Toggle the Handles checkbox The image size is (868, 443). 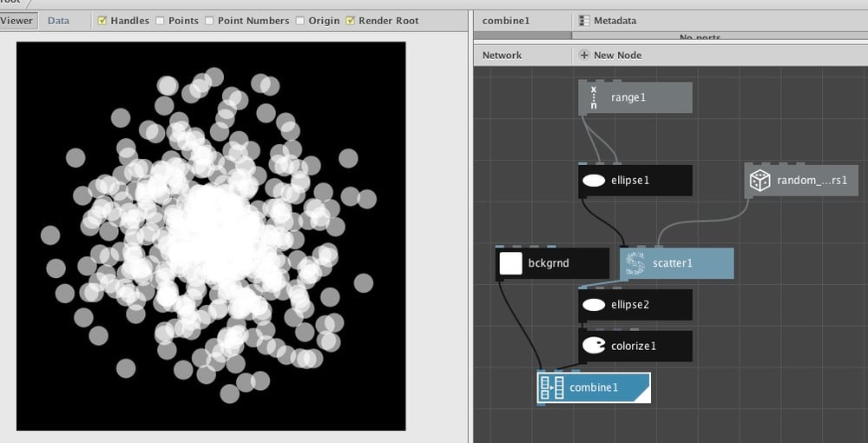tap(102, 21)
